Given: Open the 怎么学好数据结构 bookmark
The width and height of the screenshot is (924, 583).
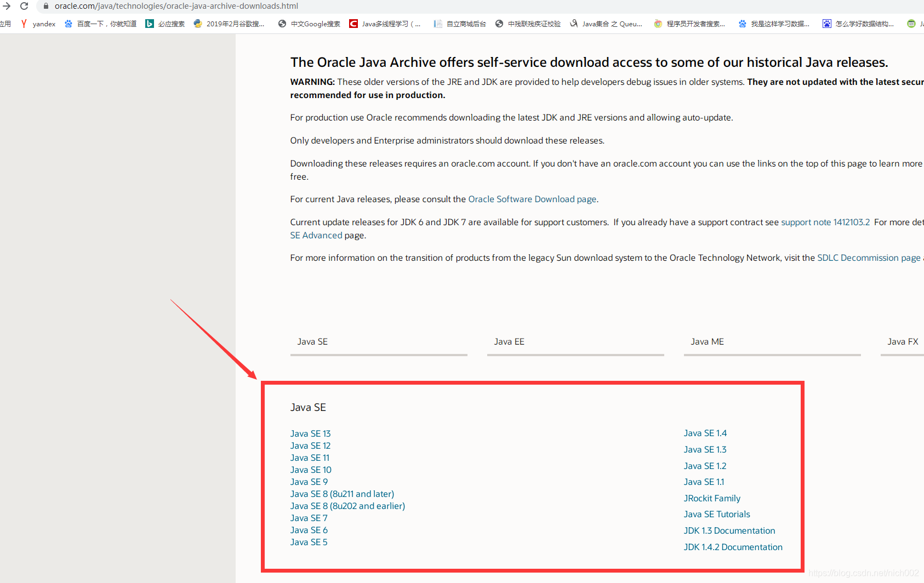Looking at the screenshot, I should 858,24.
